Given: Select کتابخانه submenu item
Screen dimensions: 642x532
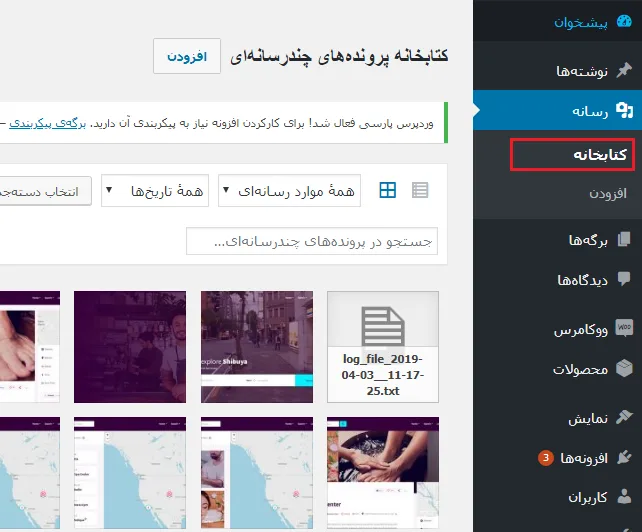Looking at the screenshot, I should 572,155.
